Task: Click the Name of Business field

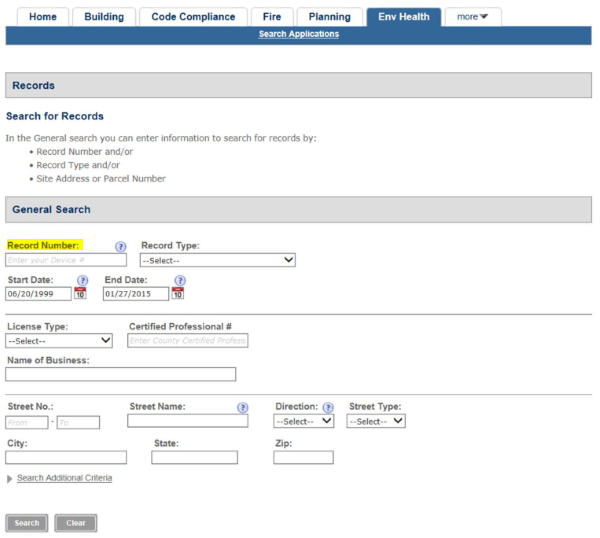Action: click(x=121, y=375)
